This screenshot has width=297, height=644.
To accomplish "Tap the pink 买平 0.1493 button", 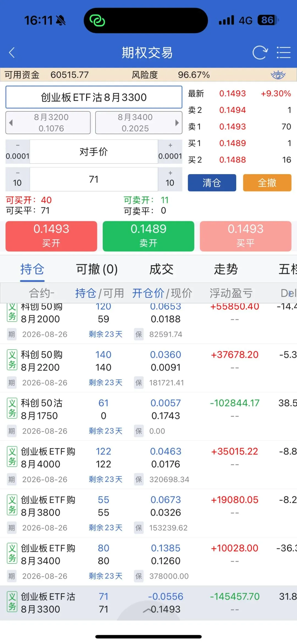I will pyautogui.click(x=246, y=236).
